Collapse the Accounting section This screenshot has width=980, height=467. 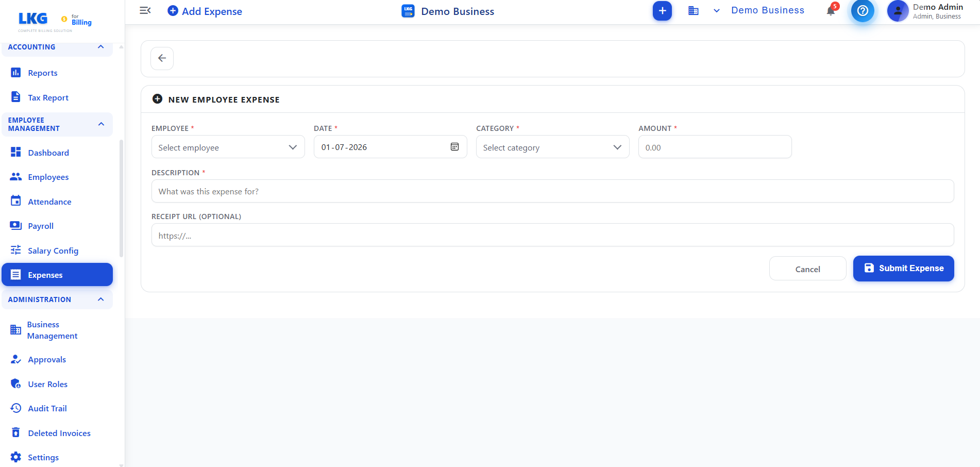pyautogui.click(x=101, y=47)
